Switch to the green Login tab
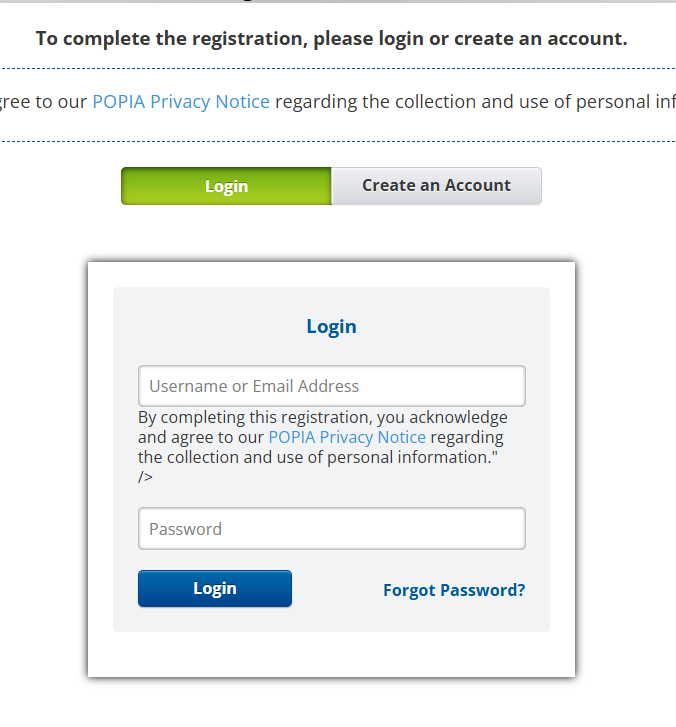The width and height of the screenshot is (676, 727). [226, 186]
